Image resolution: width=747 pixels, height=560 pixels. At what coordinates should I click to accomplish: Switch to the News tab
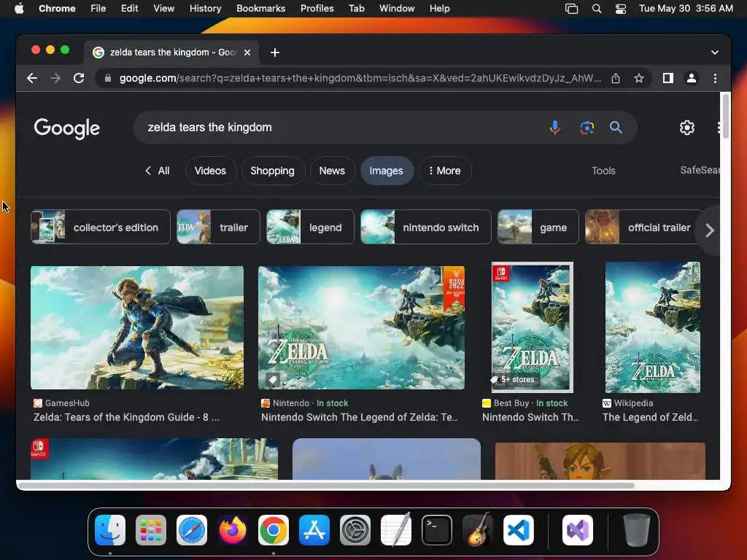point(332,171)
